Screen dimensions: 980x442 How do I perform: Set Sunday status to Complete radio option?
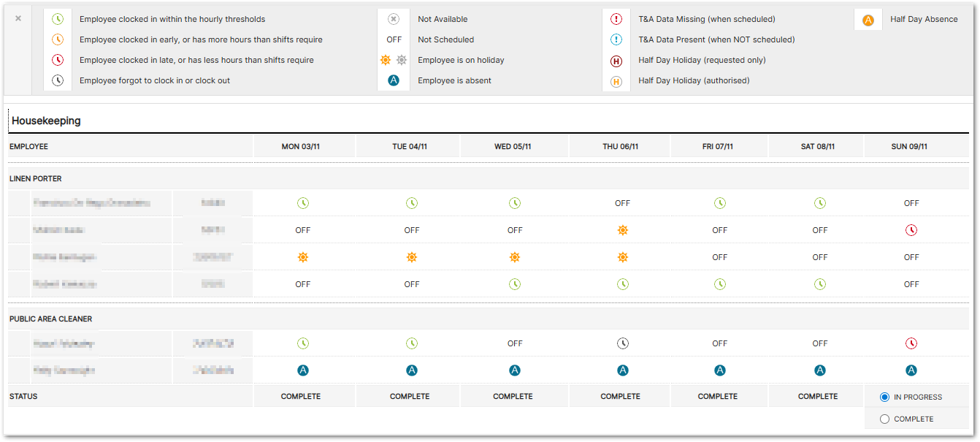[885, 419]
